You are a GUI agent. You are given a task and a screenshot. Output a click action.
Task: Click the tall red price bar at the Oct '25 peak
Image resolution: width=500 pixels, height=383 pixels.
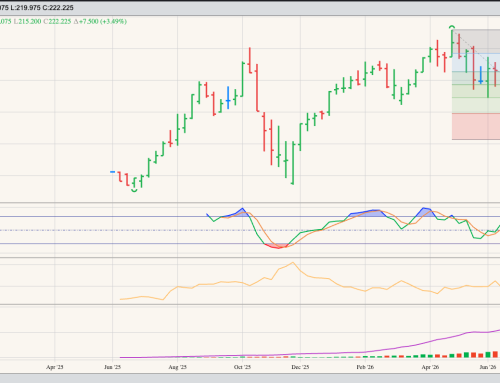(250, 61)
